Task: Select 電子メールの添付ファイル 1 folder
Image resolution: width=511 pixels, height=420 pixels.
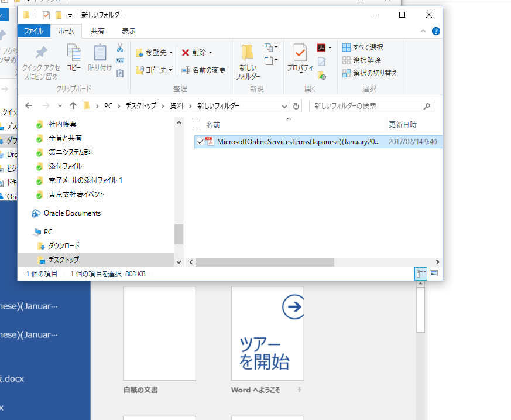Action: pos(85,180)
